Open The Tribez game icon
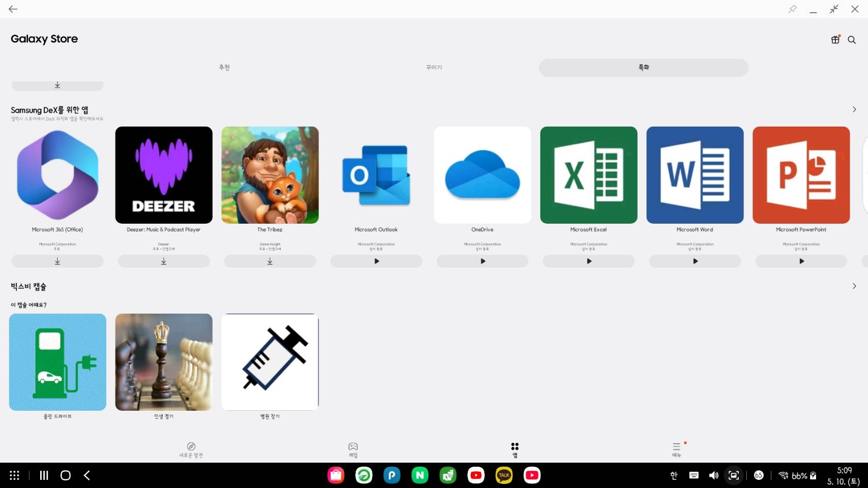 [270, 175]
